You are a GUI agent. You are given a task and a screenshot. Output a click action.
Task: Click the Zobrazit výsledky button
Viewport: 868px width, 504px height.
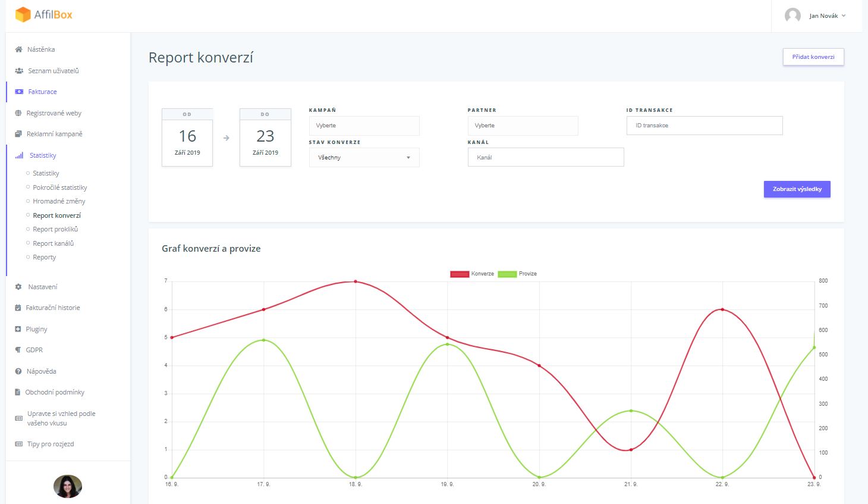pyautogui.click(x=797, y=189)
